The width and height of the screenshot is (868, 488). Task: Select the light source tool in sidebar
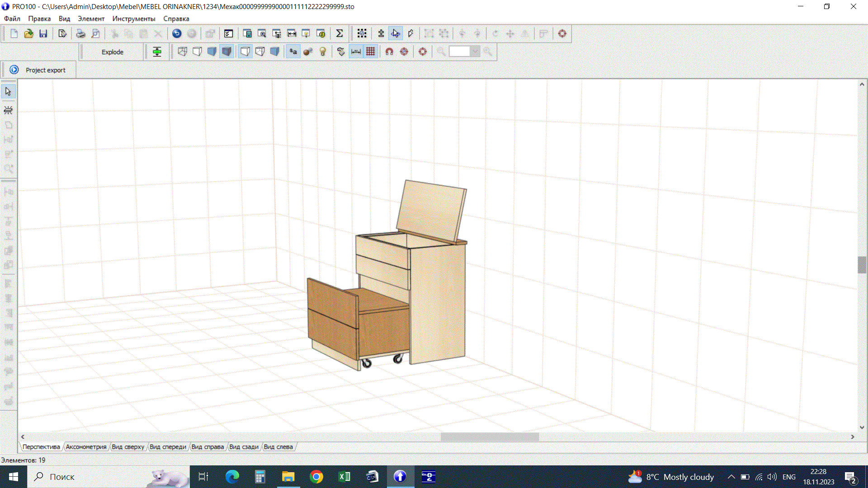[8, 109]
